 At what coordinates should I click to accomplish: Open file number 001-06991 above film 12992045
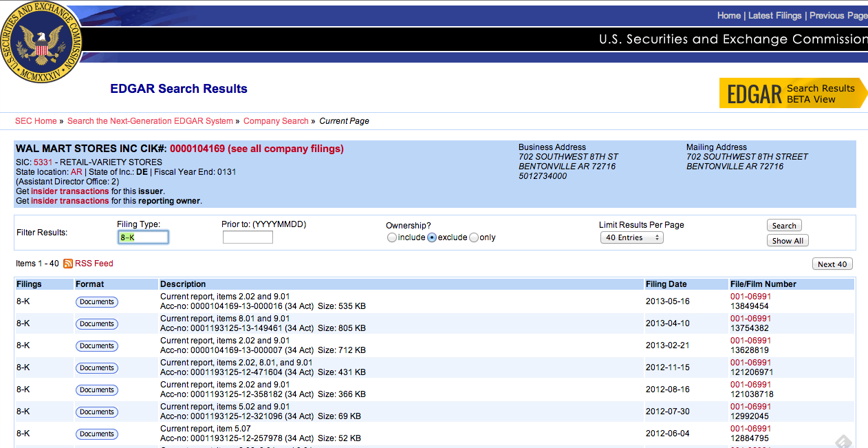(750, 407)
